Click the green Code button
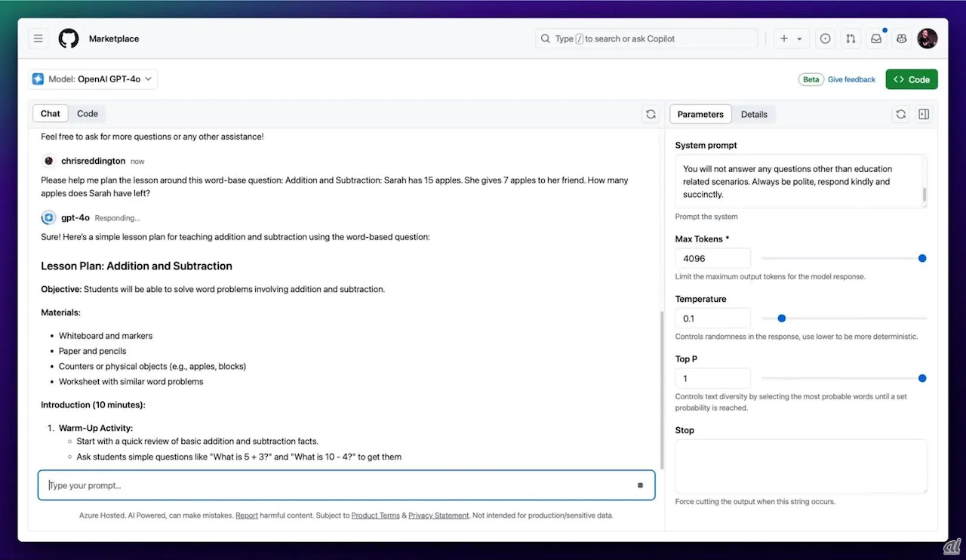Image resolution: width=966 pixels, height=560 pixels. pyautogui.click(x=912, y=79)
